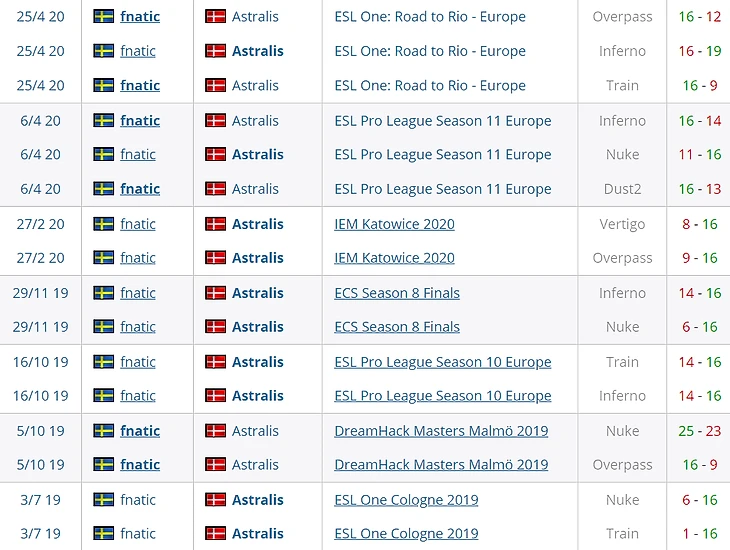The width and height of the screenshot is (730, 550).
Task: Open ESL Pro League Season 10 link, Train row
Action: tap(442, 362)
